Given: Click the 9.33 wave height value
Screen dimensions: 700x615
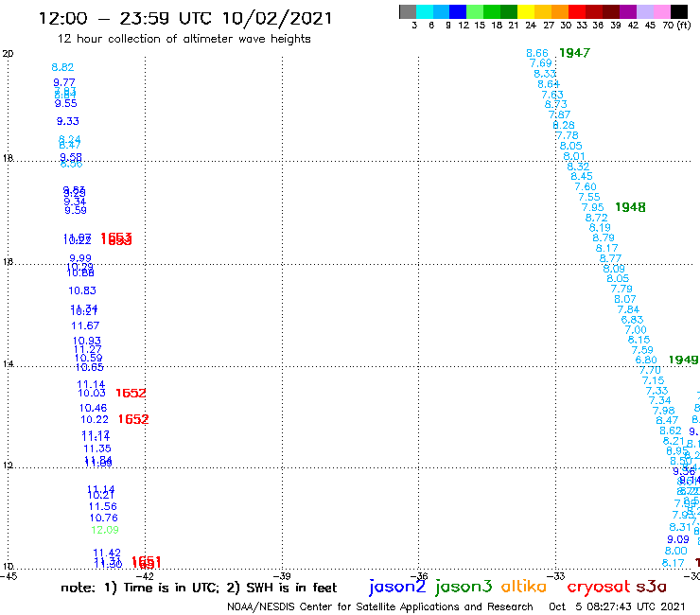Looking at the screenshot, I should [68, 121].
